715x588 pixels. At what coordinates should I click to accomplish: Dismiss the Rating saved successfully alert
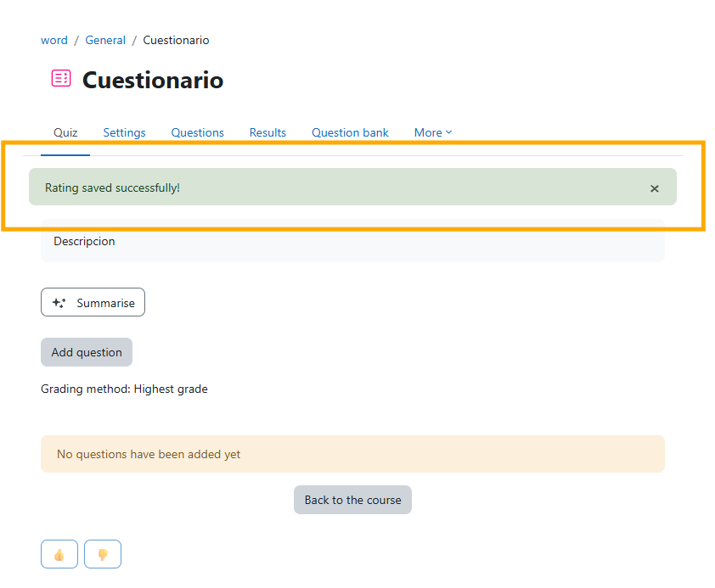(x=654, y=188)
